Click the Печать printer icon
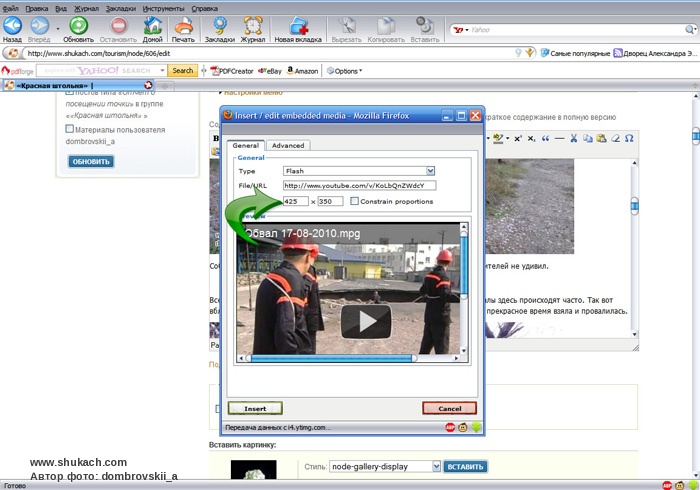The image size is (700, 490). point(183,25)
